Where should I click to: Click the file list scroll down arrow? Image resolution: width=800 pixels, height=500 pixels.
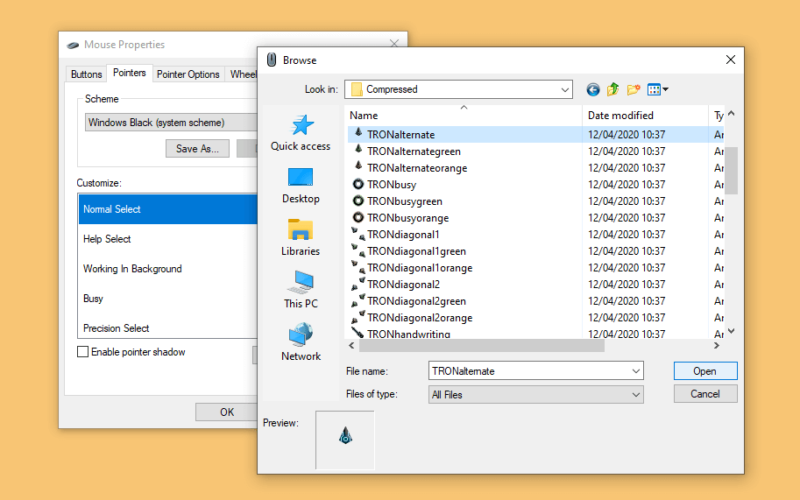[x=731, y=331]
